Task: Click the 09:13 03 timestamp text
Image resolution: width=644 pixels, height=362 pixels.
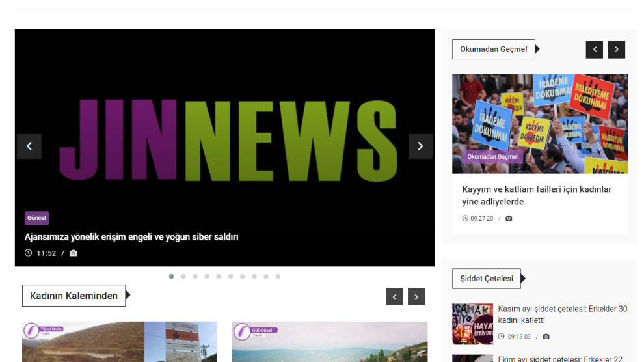Action: [x=519, y=337]
